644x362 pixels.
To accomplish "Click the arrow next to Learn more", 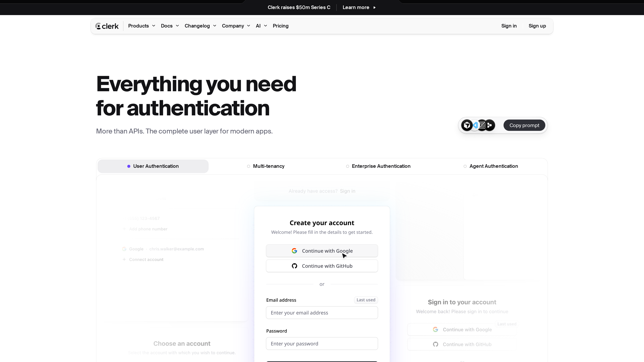I will 375,8.
